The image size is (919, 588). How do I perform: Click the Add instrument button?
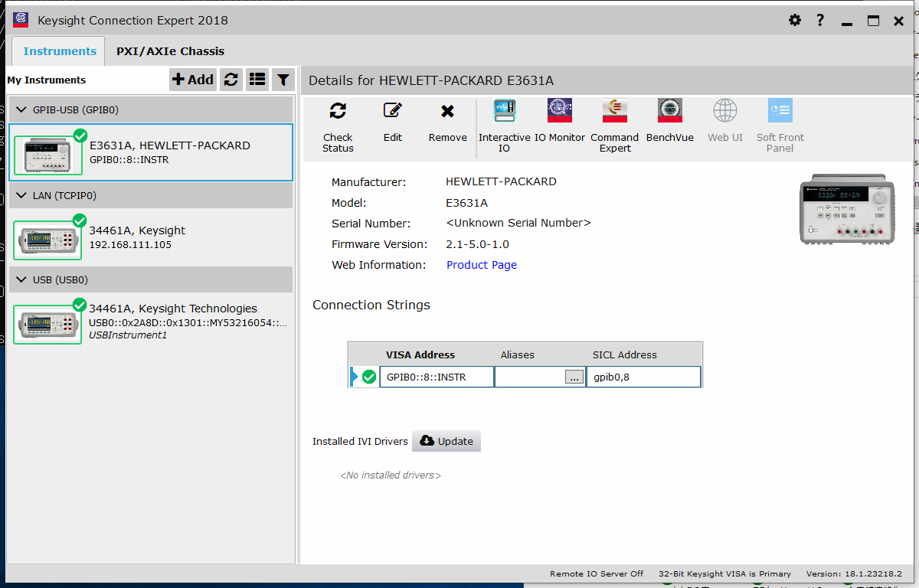coord(193,80)
